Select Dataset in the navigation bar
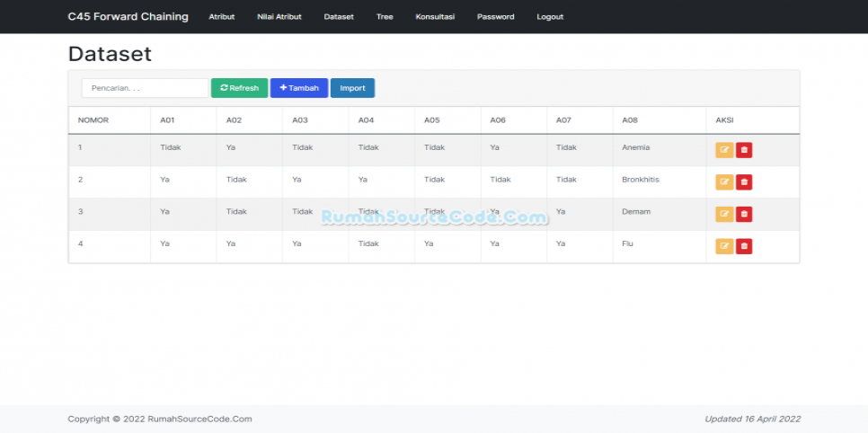Screen dimensions: 868x433 click(339, 17)
